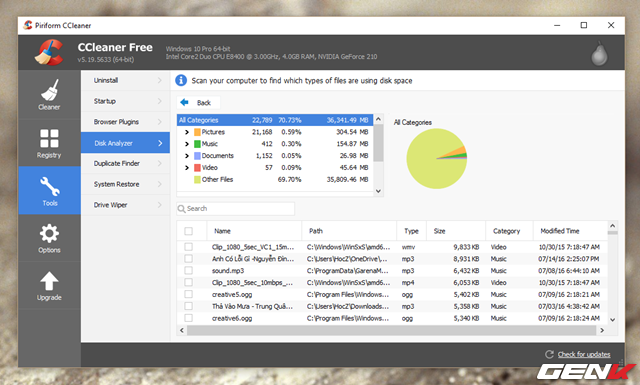The height and width of the screenshot is (385, 640).
Task: Click the chevron beside Browser Plugins
Action: coord(160,122)
